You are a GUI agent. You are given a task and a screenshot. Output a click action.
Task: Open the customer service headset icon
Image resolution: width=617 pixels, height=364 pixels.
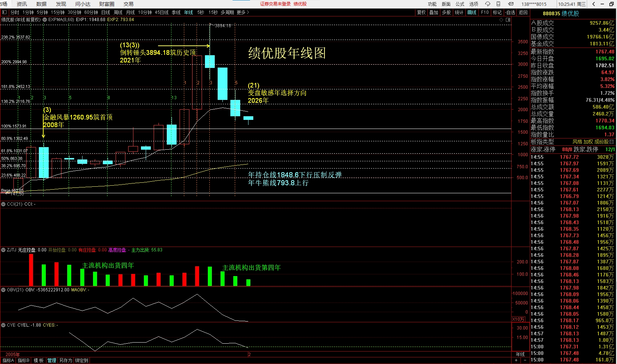click(488, 4)
